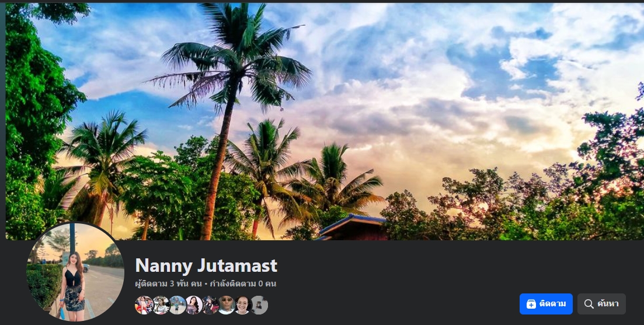Click the magnifier icon in ค้นหา button

(589, 304)
